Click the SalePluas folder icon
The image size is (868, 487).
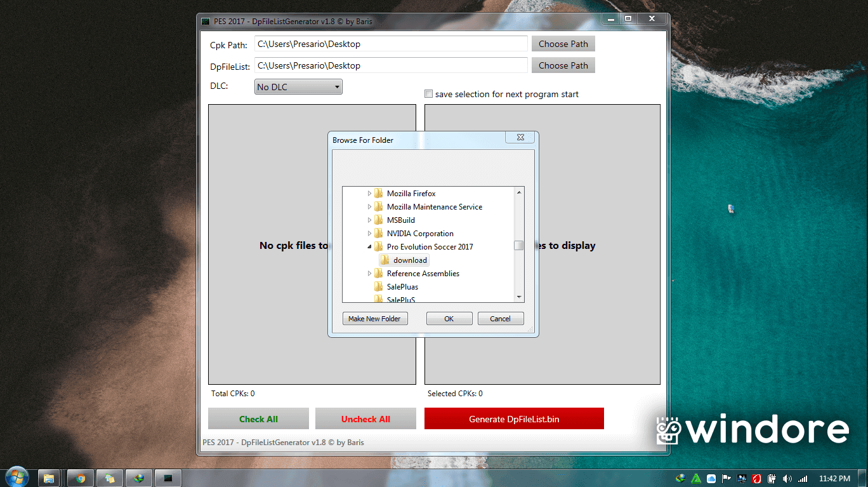(x=379, y=286)
